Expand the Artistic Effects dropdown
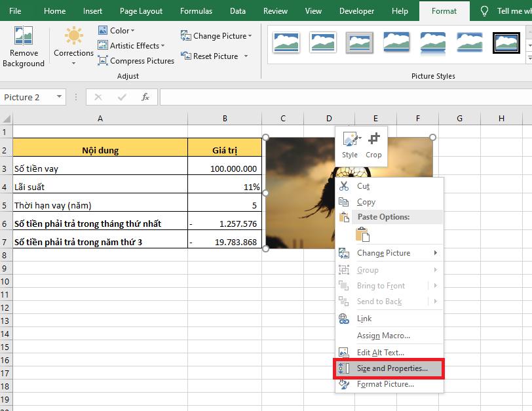Image resolution: width=532 pixels, height=411 pixels. pyautogui.click(x=136, y=46)
